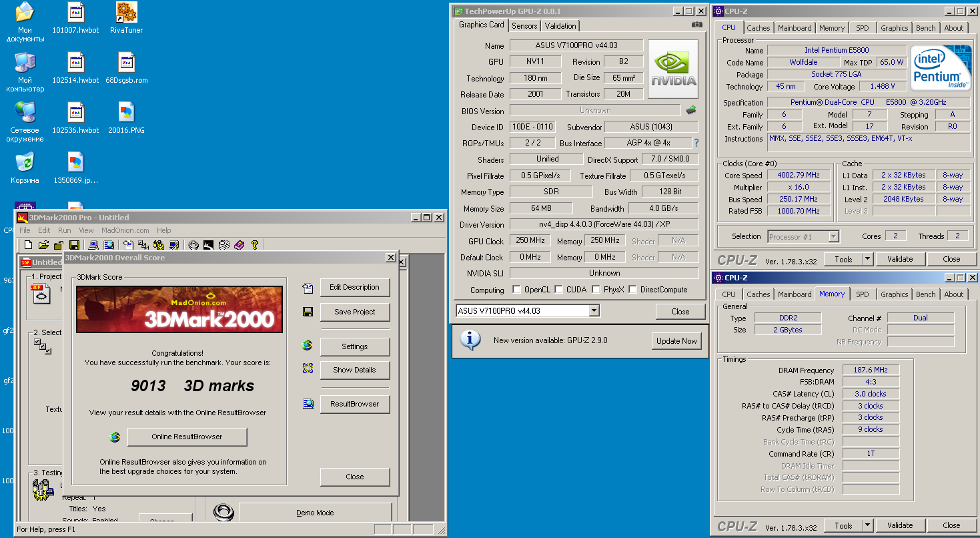Click the Edit Description page icon in 3DMark2000 toolbar

(127, 245)
